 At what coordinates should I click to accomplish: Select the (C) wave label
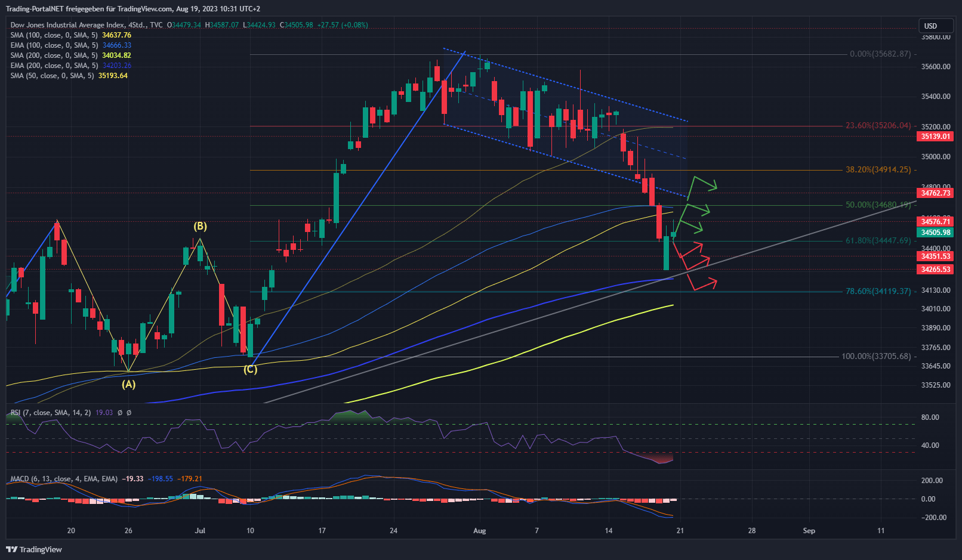coord(251,370)
